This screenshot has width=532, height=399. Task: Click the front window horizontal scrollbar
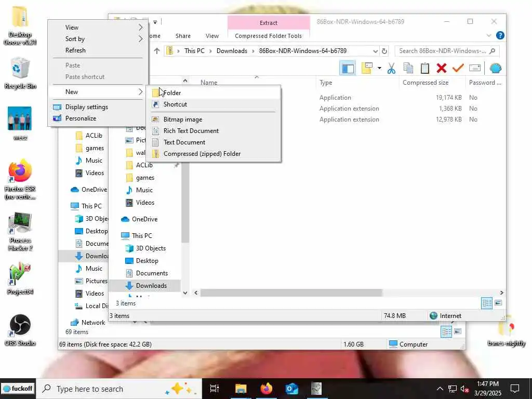point(291,292)
